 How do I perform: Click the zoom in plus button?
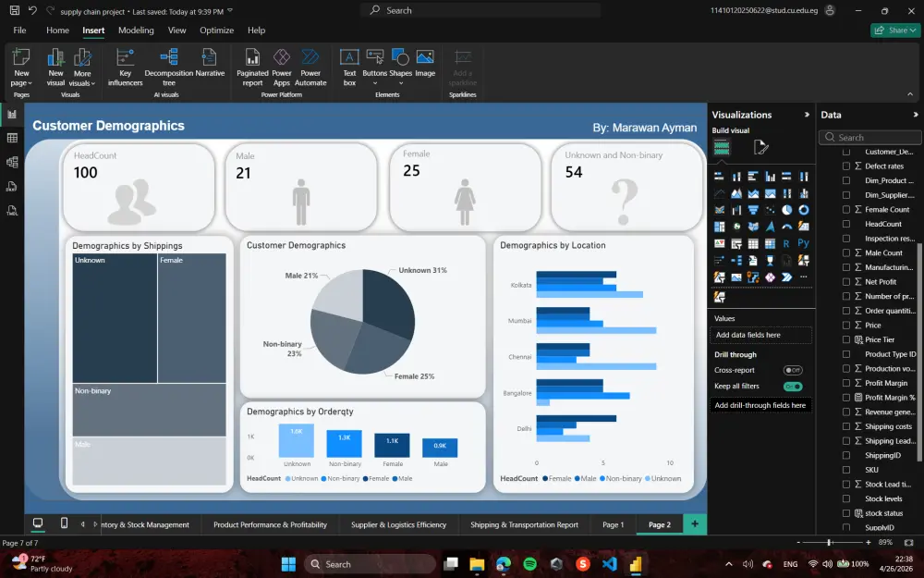click(868, 542)
